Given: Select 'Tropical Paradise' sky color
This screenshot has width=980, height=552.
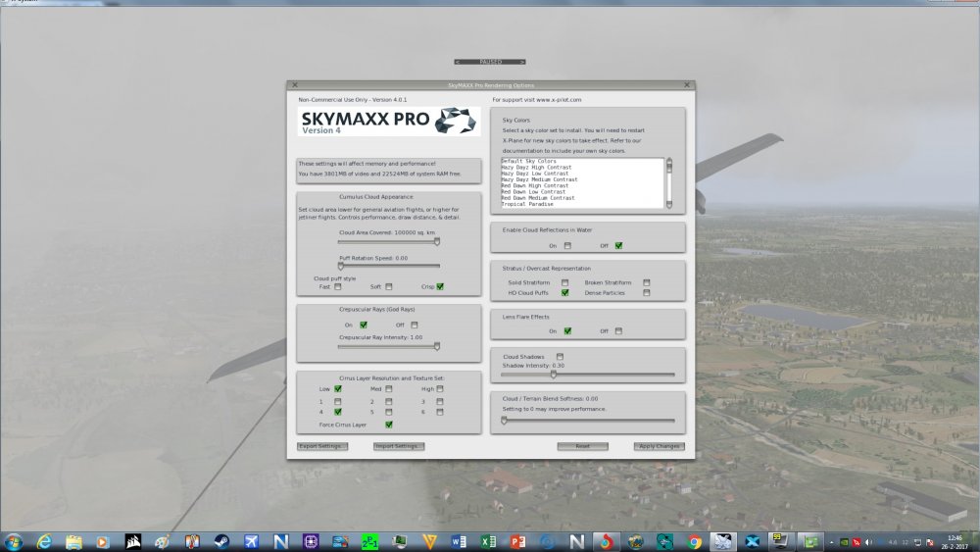Looking at the screenshot, I should tap(527, 204).
